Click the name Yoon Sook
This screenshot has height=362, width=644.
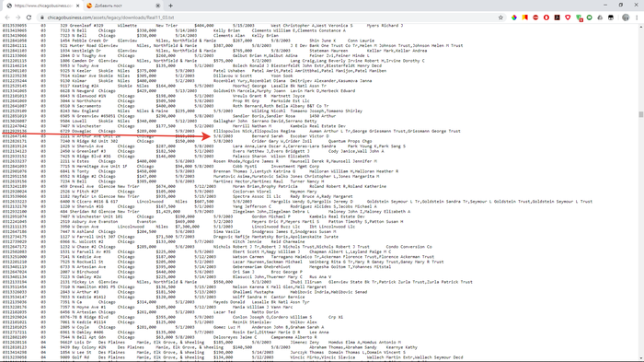(x=282, y=76)
